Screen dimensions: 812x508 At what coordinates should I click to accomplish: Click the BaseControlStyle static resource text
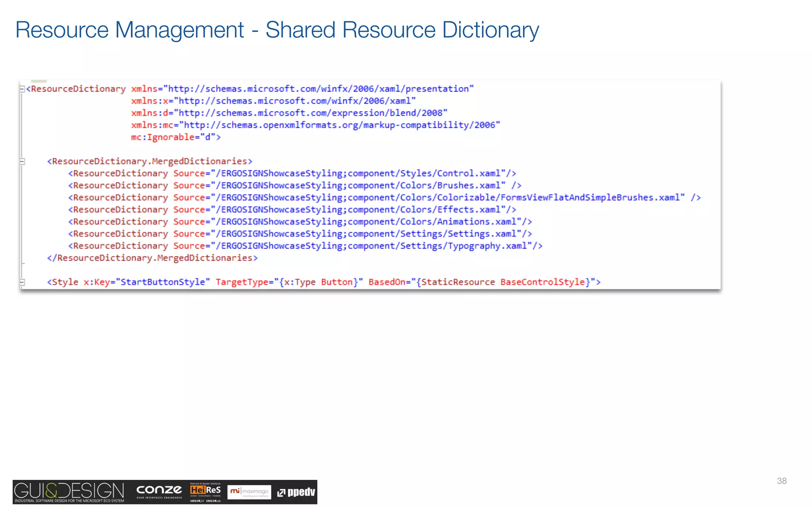(x=542, y=282)
